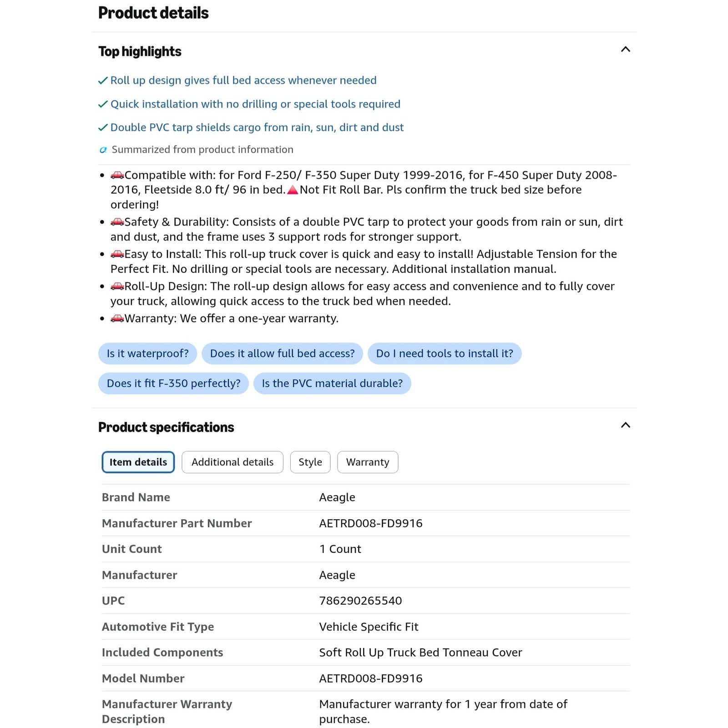Select the Warranty specifications tab
Screen dimensions: 728x728
(x=368, y=462)
